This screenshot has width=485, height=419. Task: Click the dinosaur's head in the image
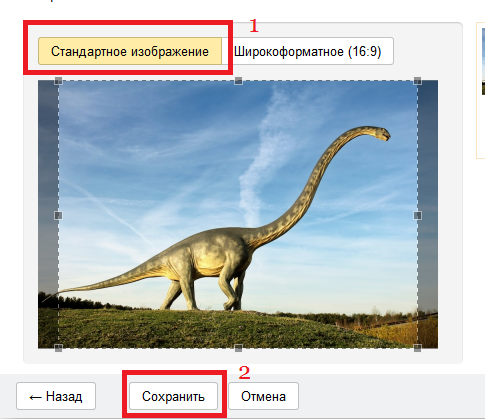[380, 133]
